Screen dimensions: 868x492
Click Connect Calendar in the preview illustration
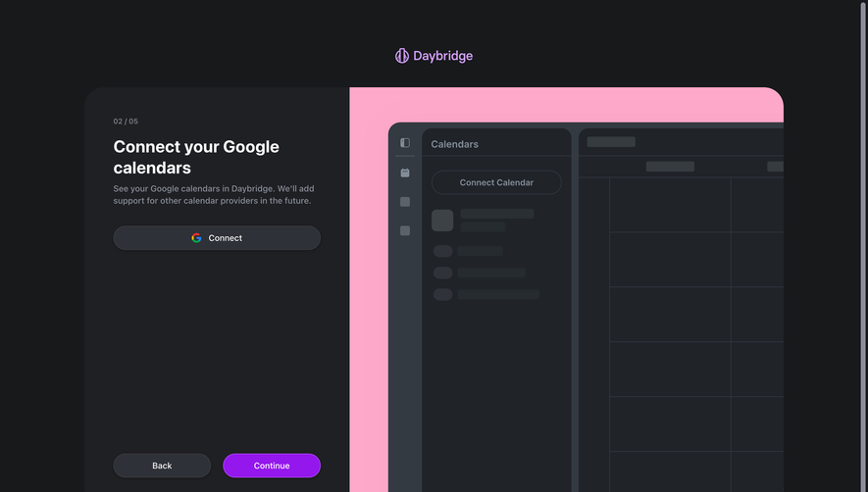(496, 182)
